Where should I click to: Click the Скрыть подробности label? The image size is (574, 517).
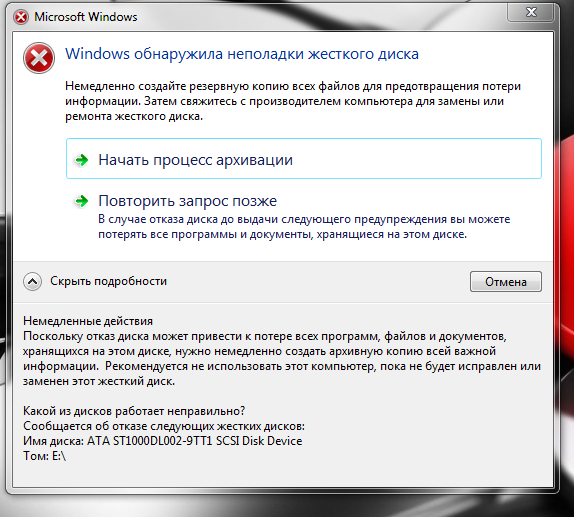click(x=108, y=281)
